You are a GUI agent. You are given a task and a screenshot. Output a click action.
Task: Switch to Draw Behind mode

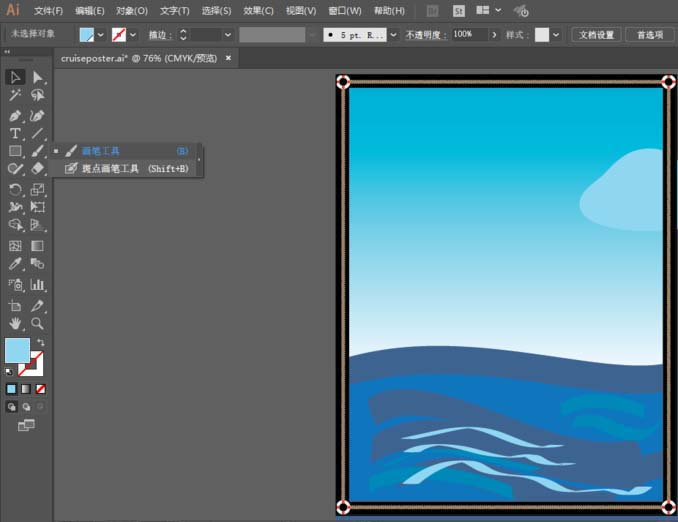click(x=26, y=407)
